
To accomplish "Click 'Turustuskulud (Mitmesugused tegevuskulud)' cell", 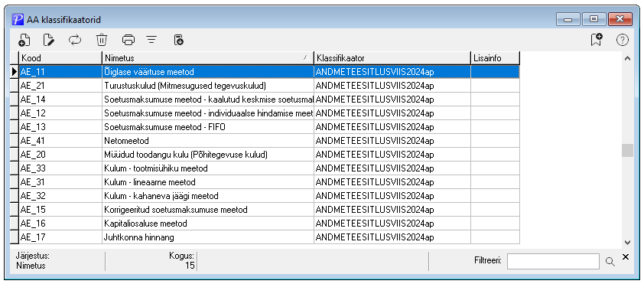I will tap(208, 86).
